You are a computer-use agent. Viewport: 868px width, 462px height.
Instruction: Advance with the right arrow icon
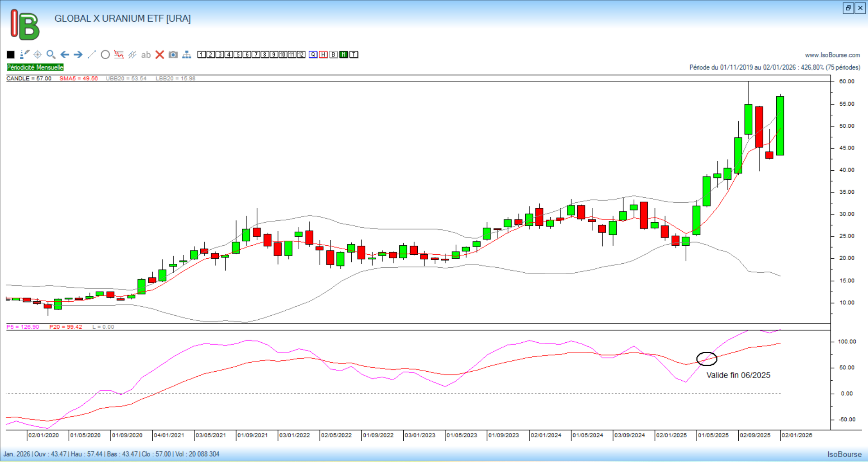coord(78,55)
